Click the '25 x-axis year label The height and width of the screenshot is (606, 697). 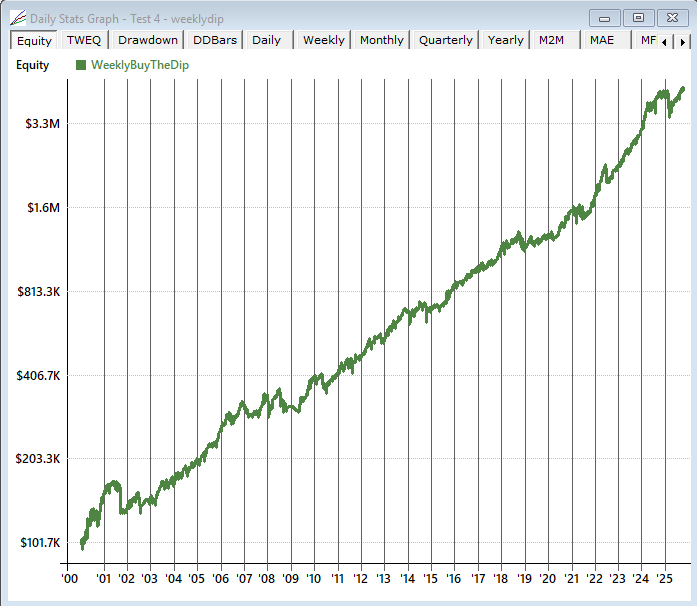click(x=665, y=579)
